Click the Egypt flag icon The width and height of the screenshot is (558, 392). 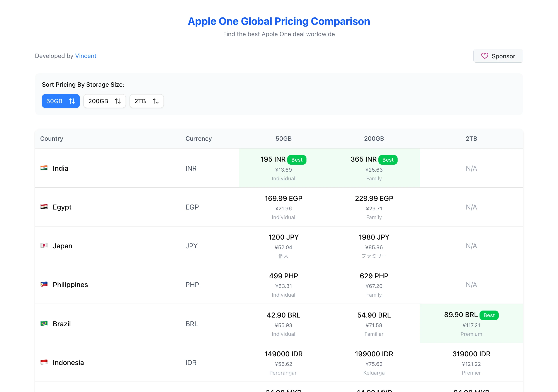click(x=44, y=207)
